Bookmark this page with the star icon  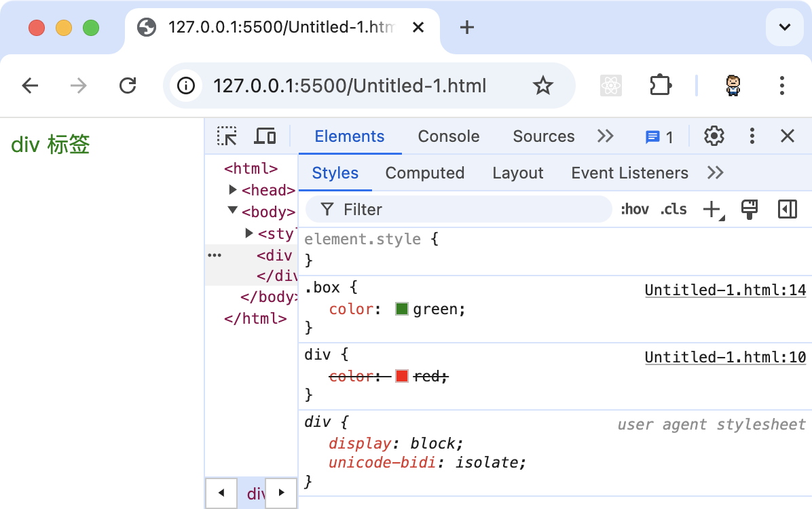542,86
